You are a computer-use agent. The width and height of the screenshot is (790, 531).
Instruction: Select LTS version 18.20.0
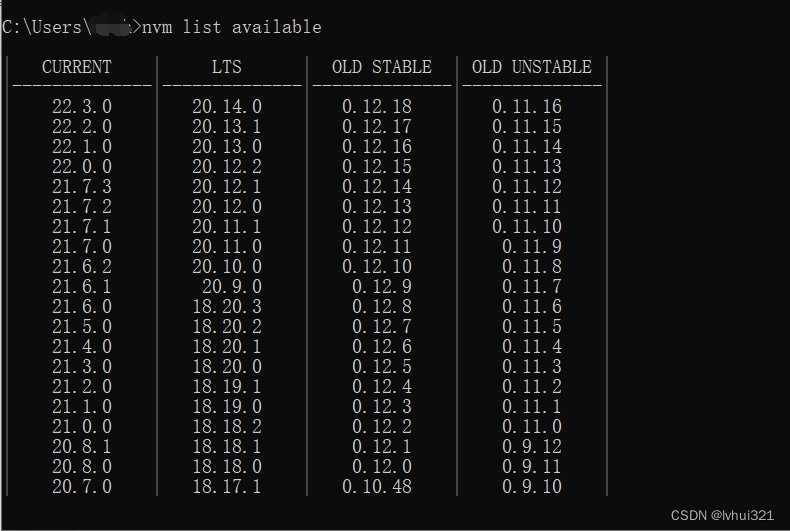point(227,366)
